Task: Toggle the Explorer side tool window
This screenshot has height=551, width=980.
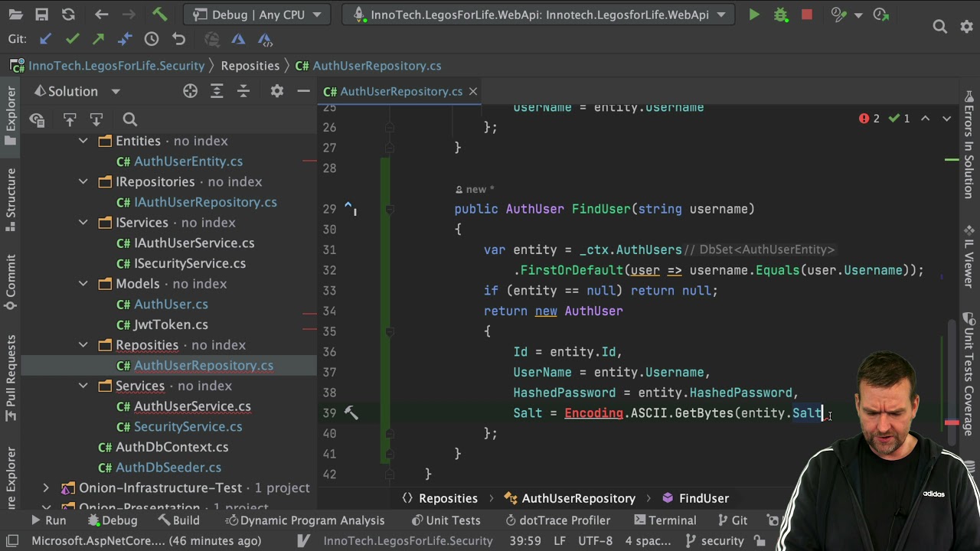Action: (x=11, y=116)
